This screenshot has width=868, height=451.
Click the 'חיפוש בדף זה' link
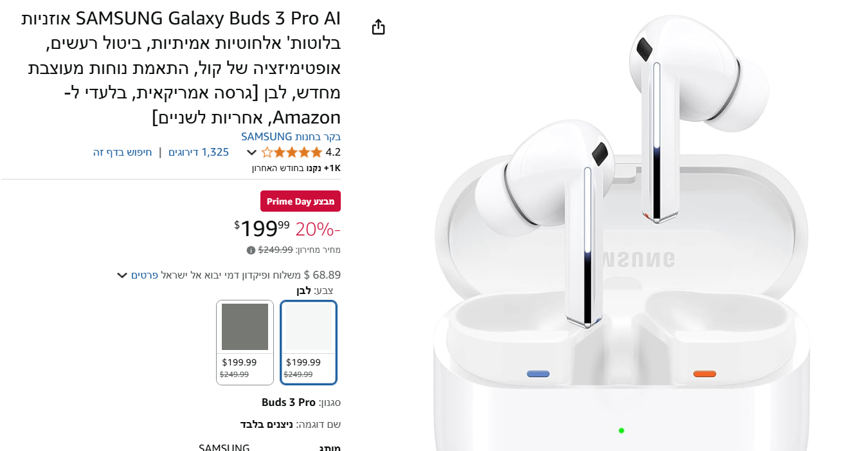click(x=122, y=152)
